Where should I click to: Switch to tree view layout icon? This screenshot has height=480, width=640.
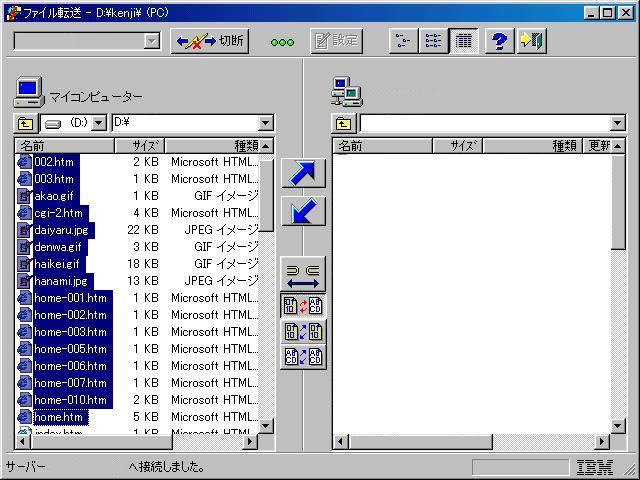pyautogui.click(x=402, y=41)
